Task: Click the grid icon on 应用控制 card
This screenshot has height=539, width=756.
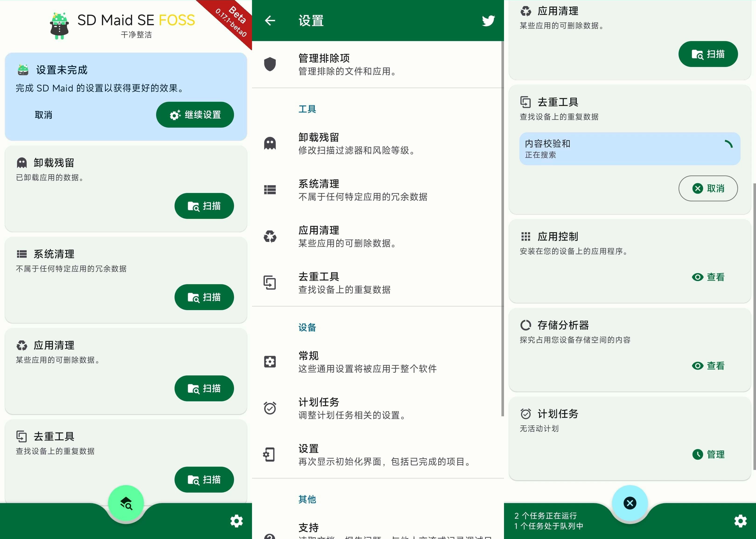Action: [x=526, y=237]
